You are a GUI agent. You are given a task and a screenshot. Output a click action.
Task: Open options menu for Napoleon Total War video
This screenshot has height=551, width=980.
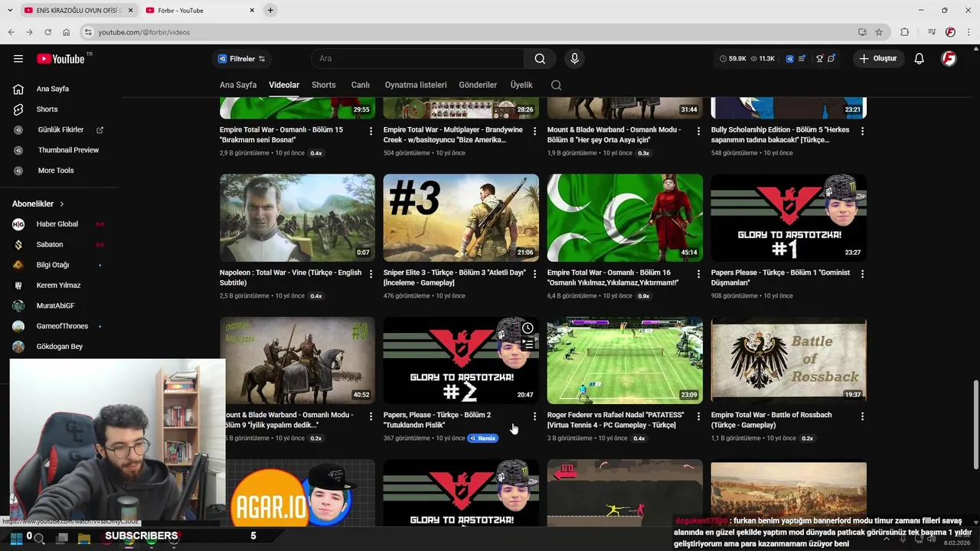(x=371, y=273)
